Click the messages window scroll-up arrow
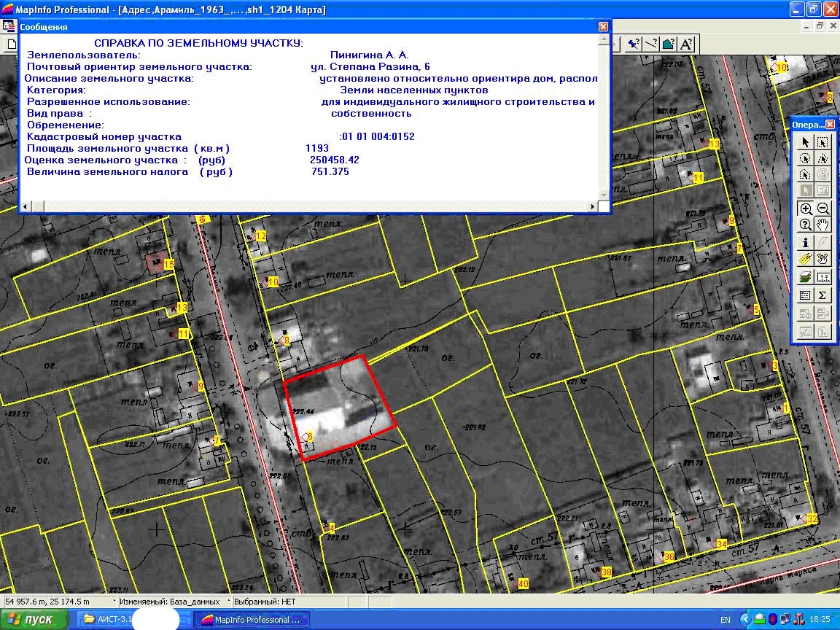This screenshot has width=840, height=630. pos(604,39)
